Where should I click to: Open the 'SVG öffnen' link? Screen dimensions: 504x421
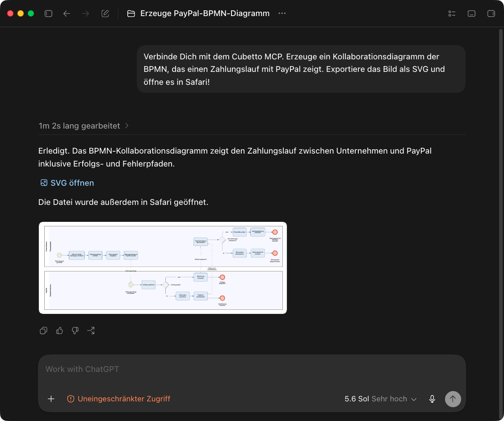[x=72, y=183]
